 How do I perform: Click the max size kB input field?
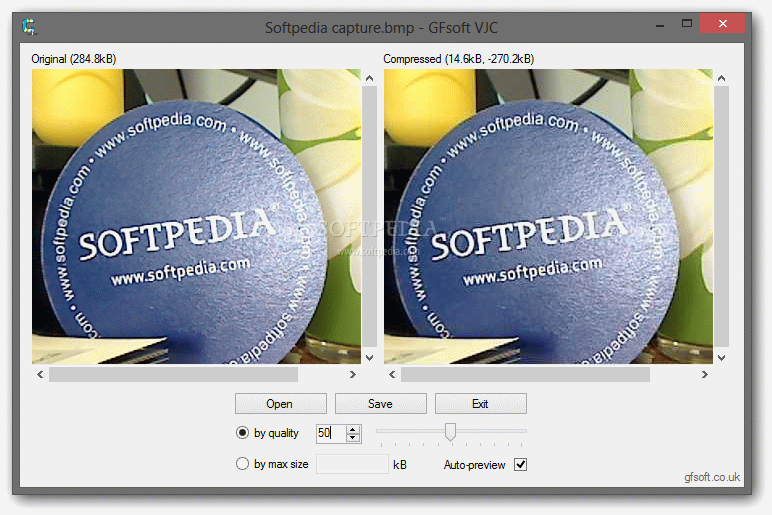click(352, 464)
